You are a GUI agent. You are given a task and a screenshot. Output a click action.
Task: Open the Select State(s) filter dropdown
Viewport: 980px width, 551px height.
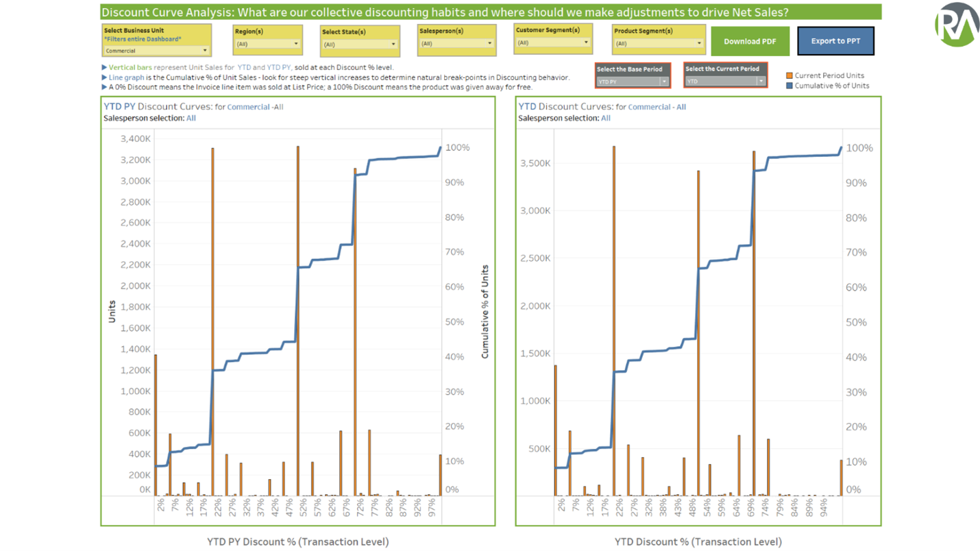[x=359, y=45]
